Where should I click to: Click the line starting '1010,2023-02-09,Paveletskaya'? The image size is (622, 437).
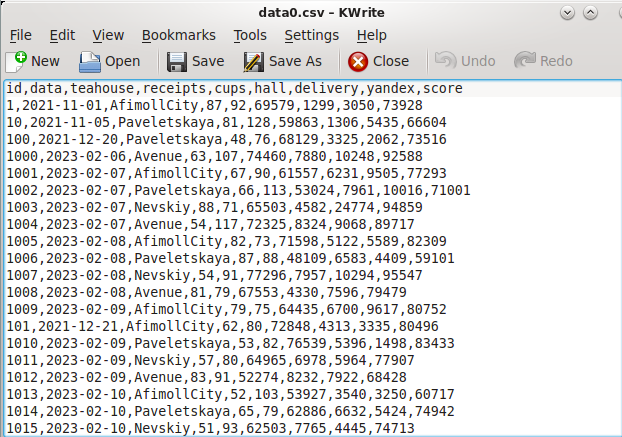[230, 343]
